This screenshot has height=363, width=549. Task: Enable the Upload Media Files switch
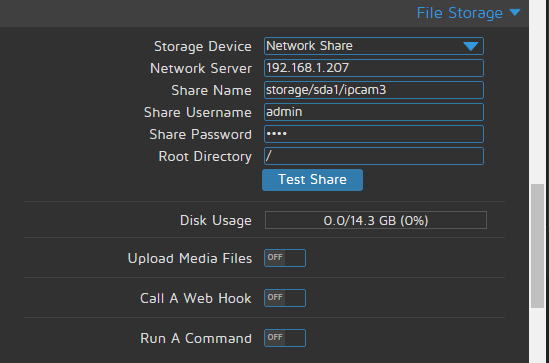[285, 258]
